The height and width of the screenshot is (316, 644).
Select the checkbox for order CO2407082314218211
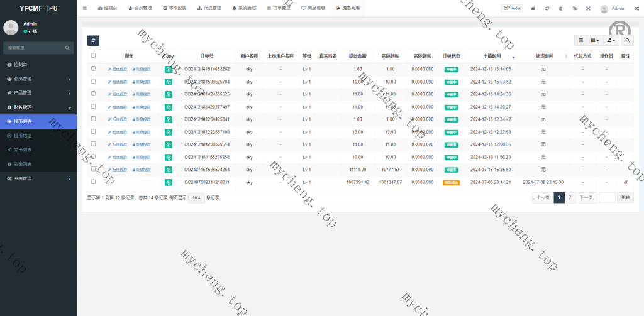coord(94,182)
